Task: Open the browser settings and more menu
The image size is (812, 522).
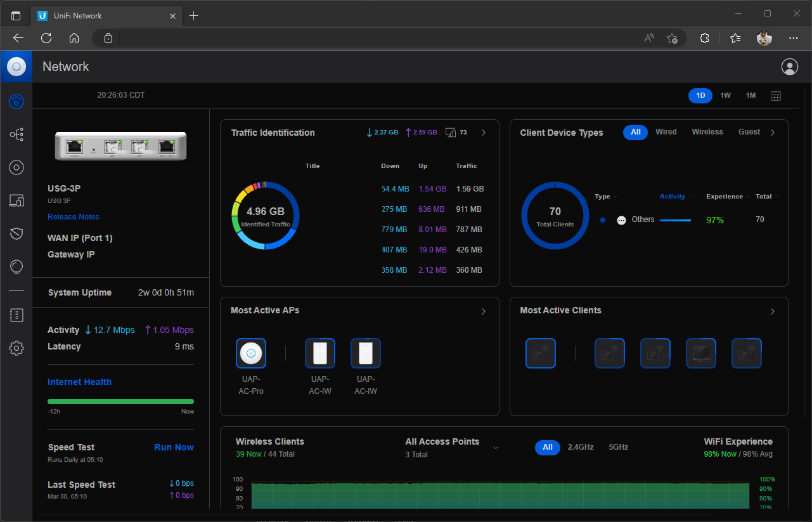Action: (794, 38)
